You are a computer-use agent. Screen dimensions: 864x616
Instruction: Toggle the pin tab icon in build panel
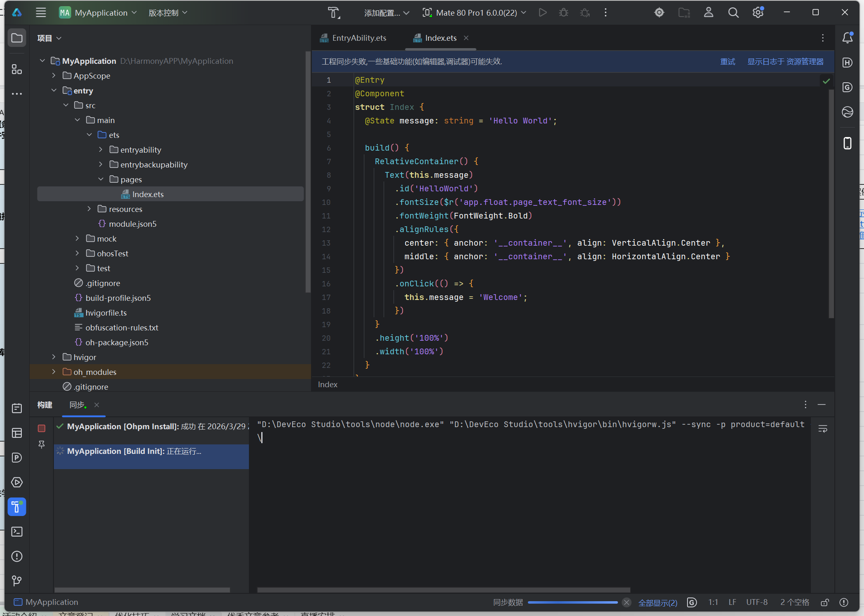[42, 444]
